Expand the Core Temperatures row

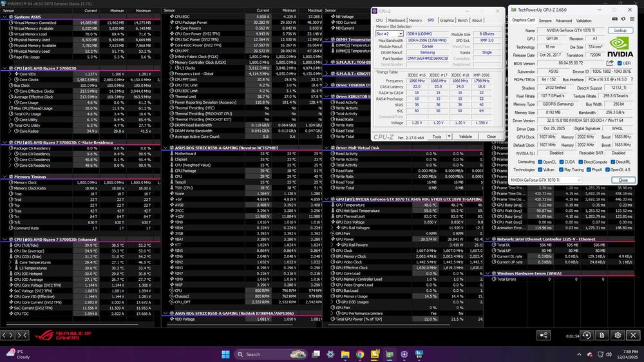point(10,262)
